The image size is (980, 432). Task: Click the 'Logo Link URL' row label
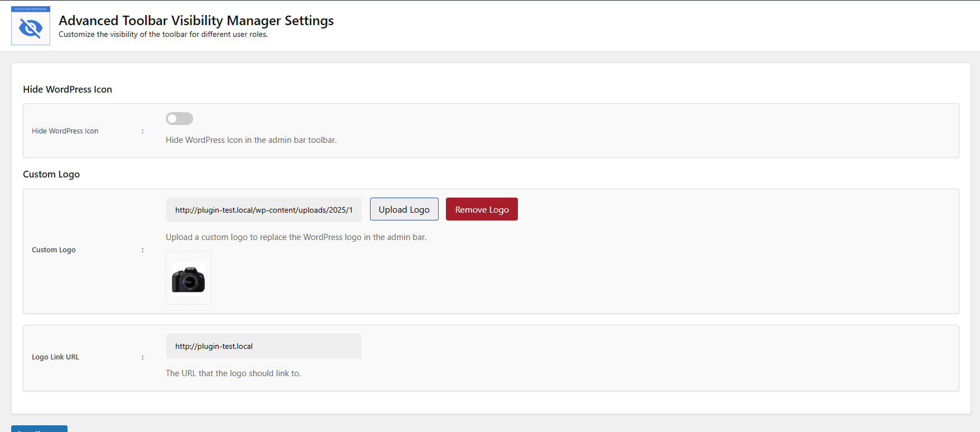(x=55, y=357)
